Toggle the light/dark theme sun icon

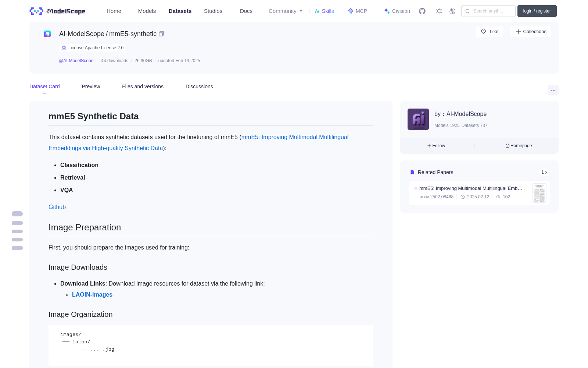439,11
